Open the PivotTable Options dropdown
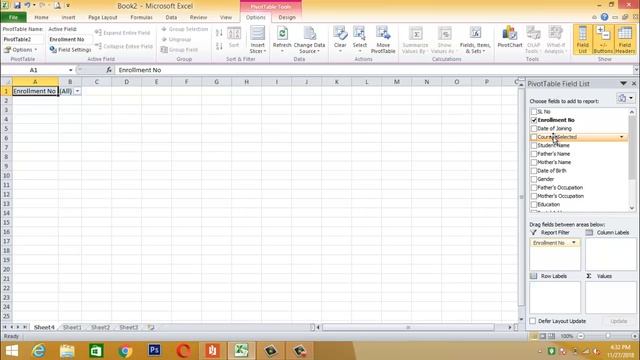 (x=20, y=49)
